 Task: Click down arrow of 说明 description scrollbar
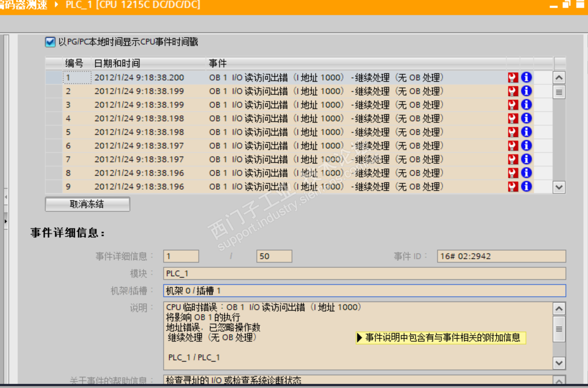[559, 363]
